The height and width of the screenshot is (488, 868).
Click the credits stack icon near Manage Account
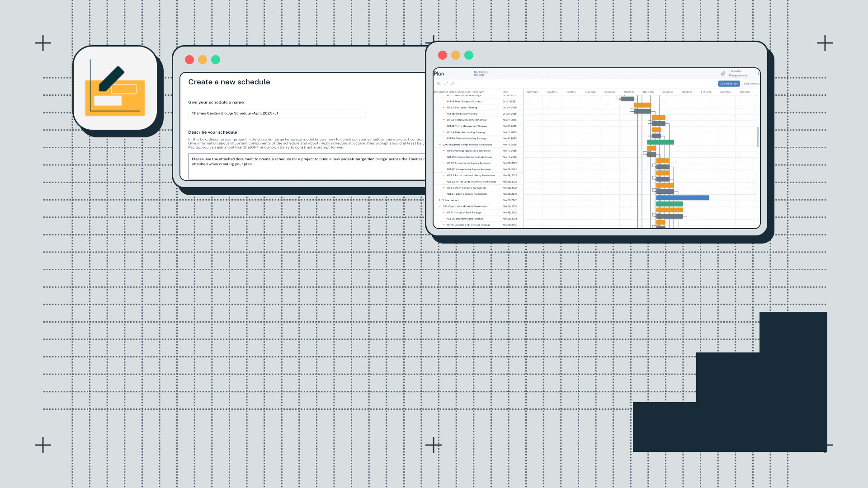point(723,73)
